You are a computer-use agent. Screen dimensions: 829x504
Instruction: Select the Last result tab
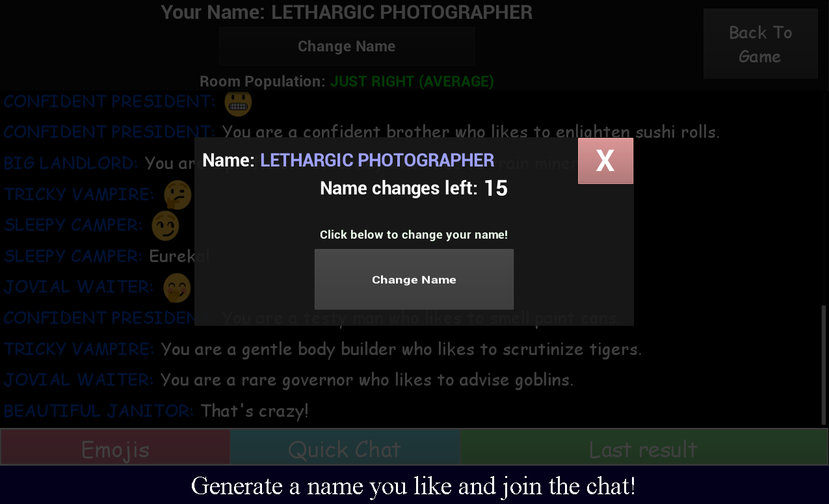[644, 449]
